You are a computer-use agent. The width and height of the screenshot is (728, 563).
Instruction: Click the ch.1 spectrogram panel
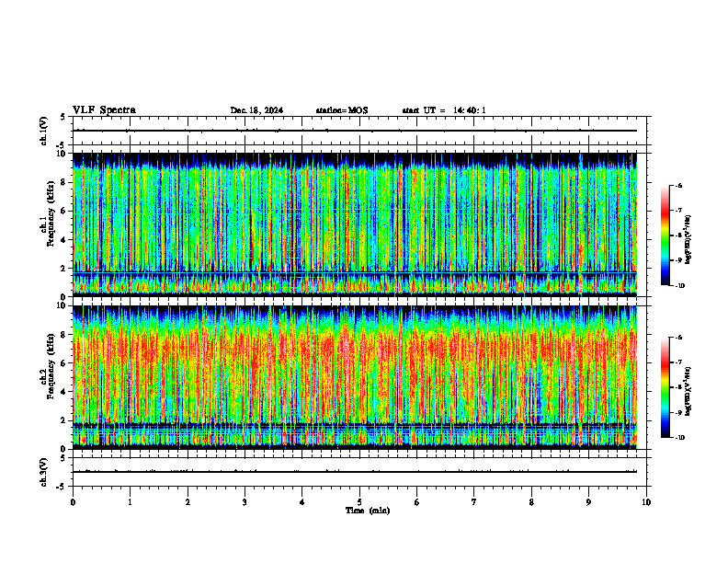coord(355,224)
